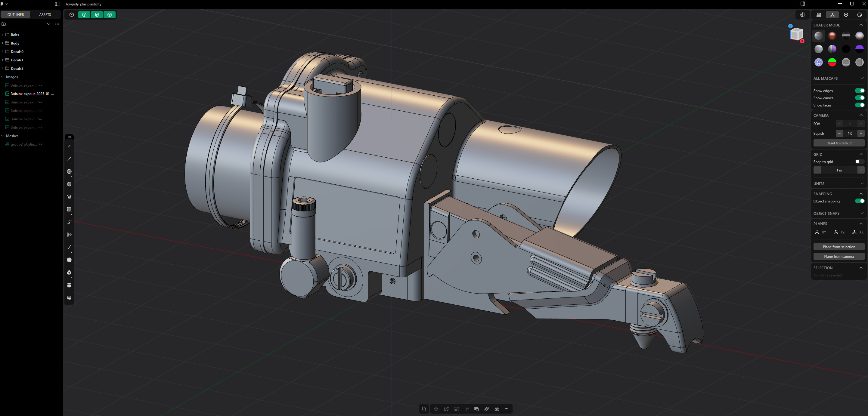
Task: Toggle the right sidebar panel icon
Action: pos(803,4)
